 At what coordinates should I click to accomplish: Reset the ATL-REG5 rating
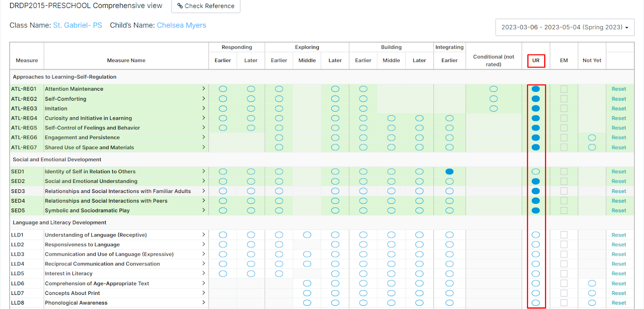tap(619, 128)
